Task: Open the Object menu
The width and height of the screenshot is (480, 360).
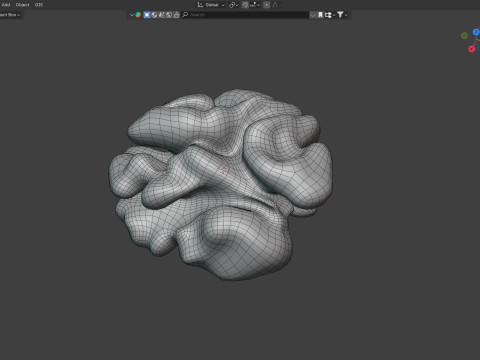Action: click(22, 5)
